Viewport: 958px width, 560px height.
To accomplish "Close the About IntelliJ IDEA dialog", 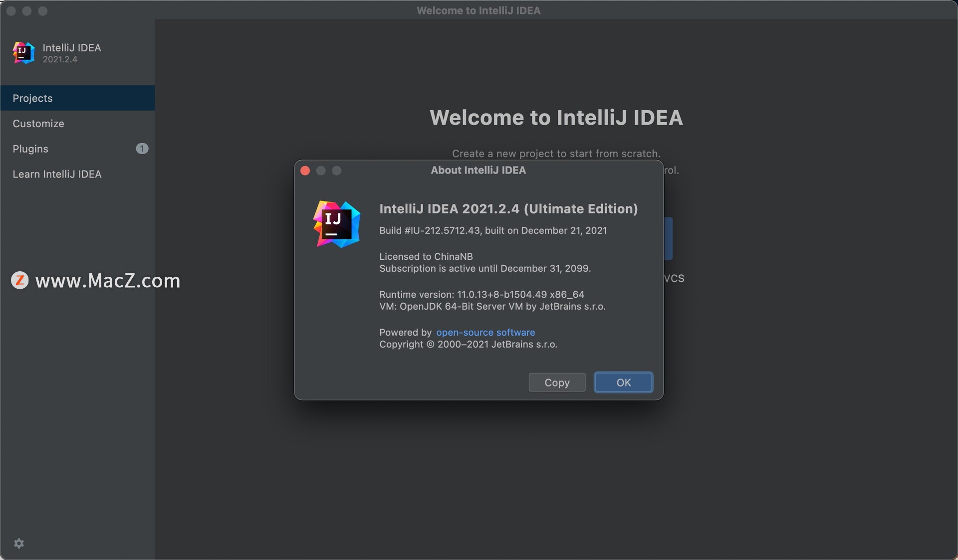I will (305, 171).
